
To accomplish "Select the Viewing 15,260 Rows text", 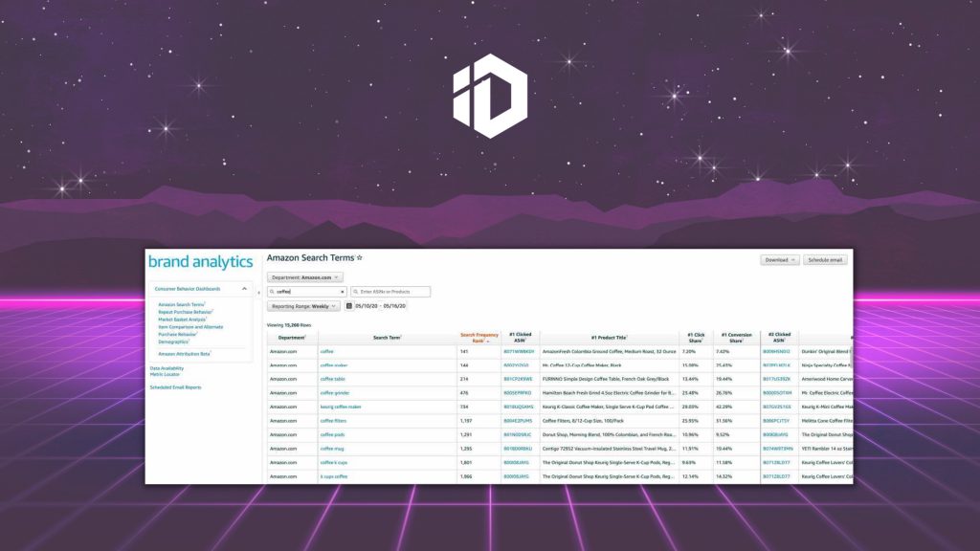I will [x=289, y=325].
